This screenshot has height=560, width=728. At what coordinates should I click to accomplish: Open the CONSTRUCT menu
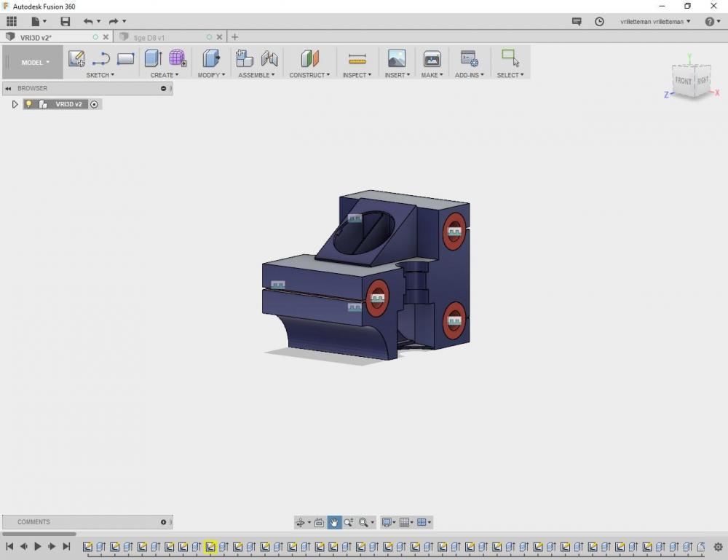(309, 75)
